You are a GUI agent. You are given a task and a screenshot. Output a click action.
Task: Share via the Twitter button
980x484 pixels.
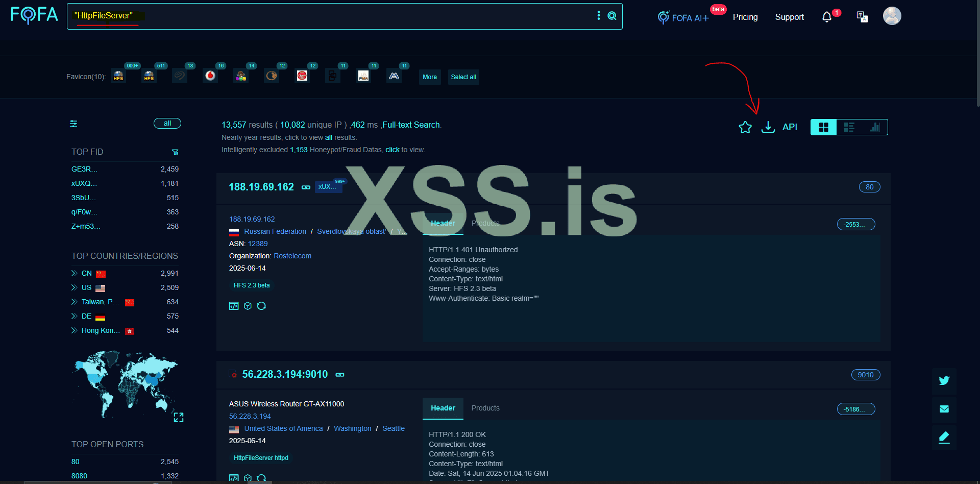pos(944,381)
